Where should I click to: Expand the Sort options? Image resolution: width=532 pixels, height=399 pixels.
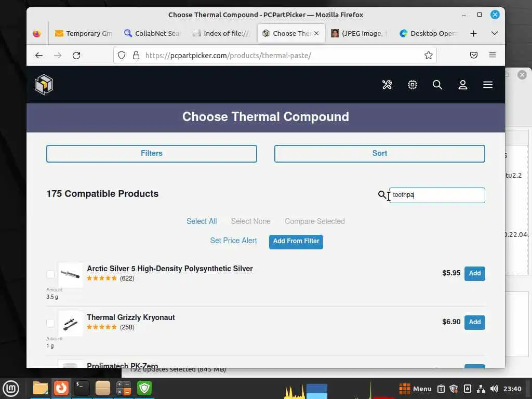(x=380, y=153)
